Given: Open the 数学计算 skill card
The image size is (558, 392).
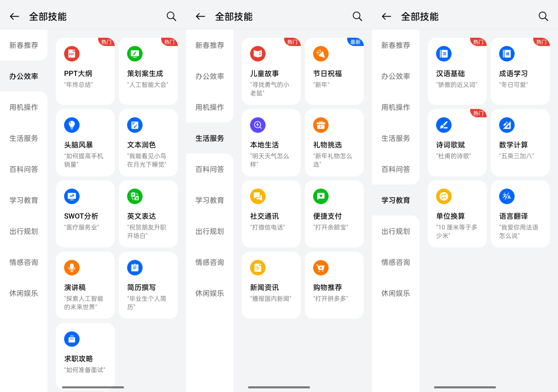Looking at the screenshot, I should click(520, 142).
